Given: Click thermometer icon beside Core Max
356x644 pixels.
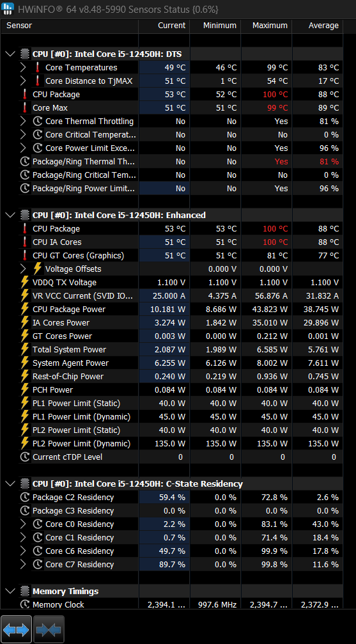Looking at the screenshot, I should (x=25, y=108).
